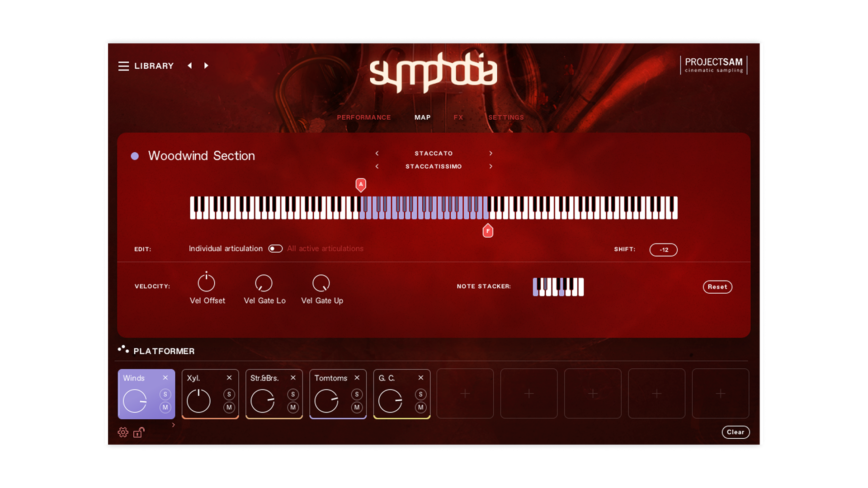The image size is (868, 488).
Task: Switch to the PERFORMANCE tab
Action: pyautogui.click(x=364, y=117)
